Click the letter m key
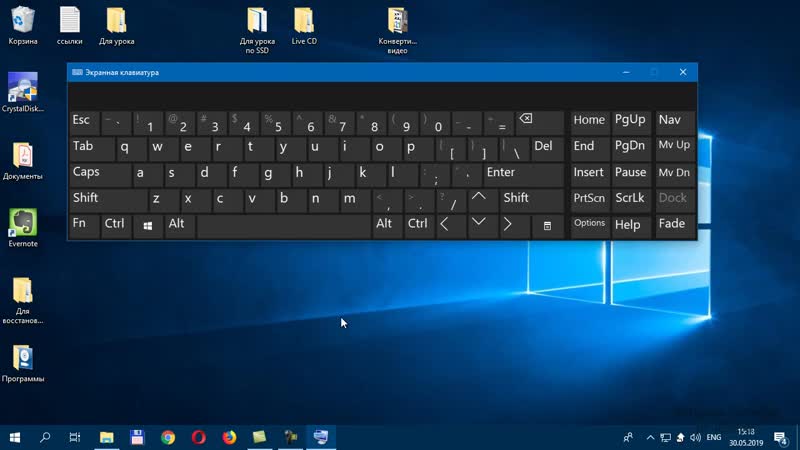The image size is (800, 450). [356, 199]
